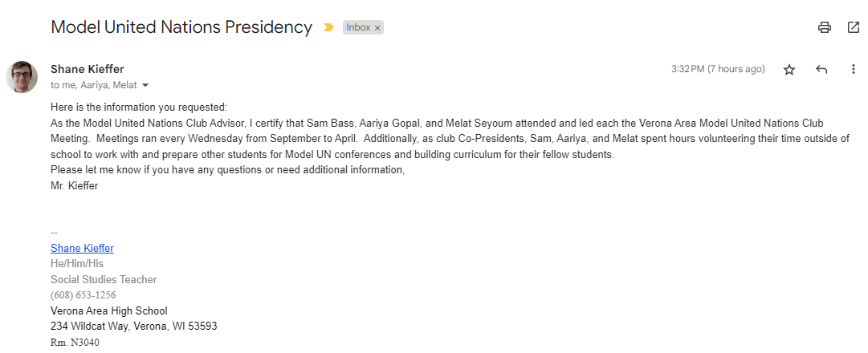Open the blue Shane Kieffer signature link

click(x=82, y=248)
